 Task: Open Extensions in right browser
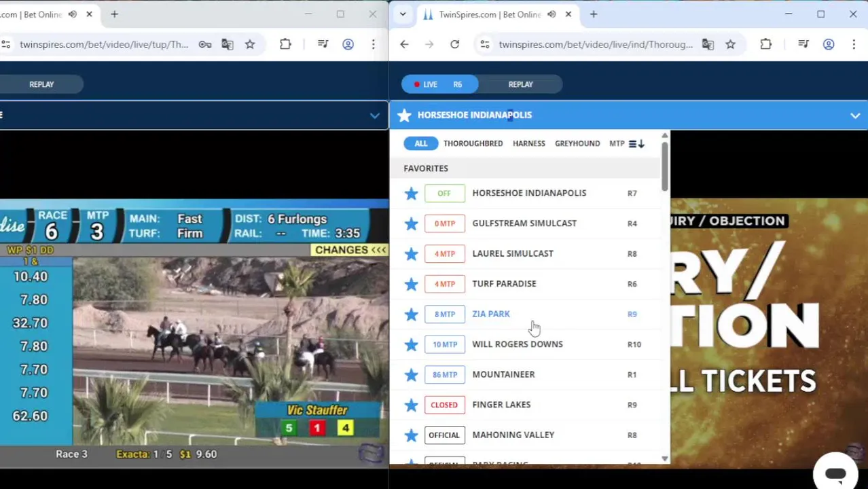point(765,45)
